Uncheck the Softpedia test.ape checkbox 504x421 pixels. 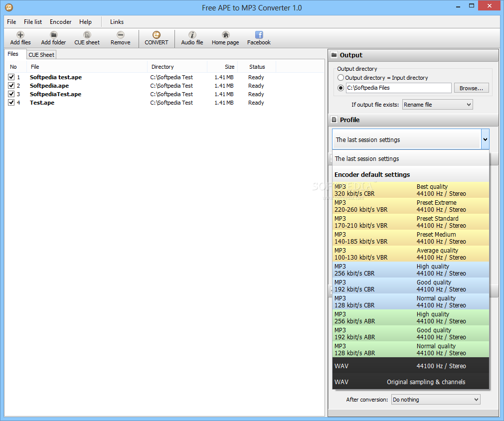click(11, 77)
